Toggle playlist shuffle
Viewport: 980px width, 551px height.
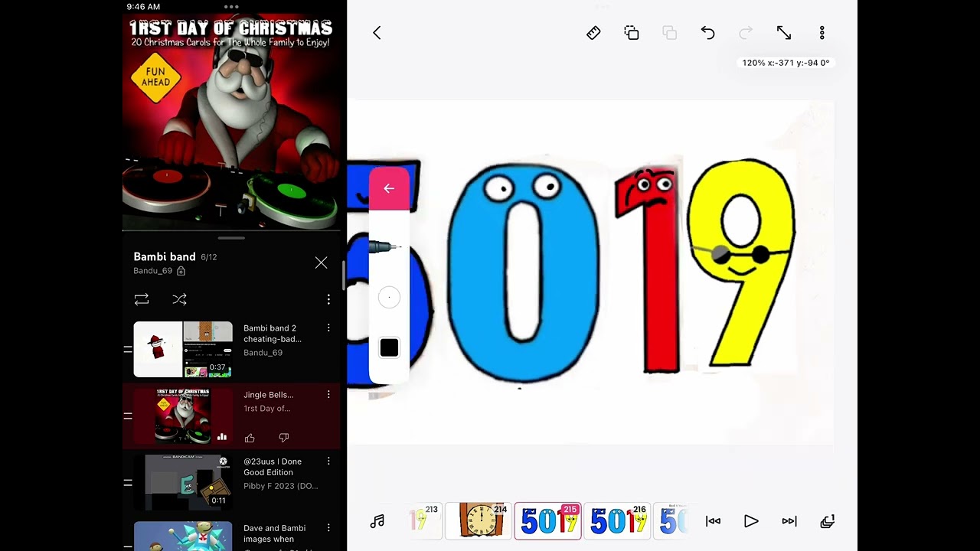(179, 299)
